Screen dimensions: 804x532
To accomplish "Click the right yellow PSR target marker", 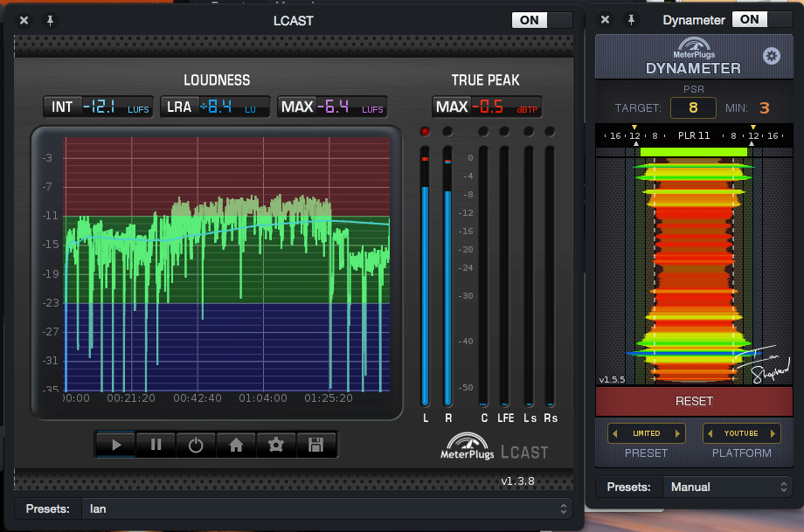I will 753,128.
